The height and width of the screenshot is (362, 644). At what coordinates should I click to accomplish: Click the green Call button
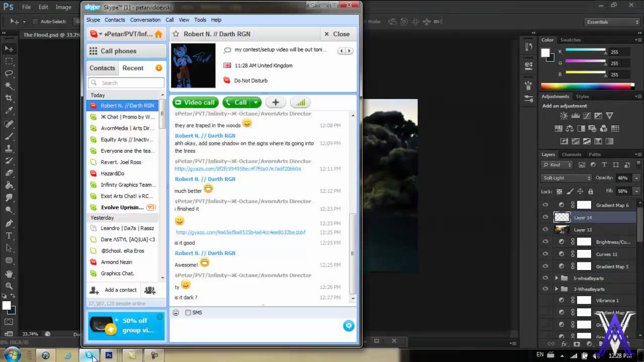click(x=237, y=103)
